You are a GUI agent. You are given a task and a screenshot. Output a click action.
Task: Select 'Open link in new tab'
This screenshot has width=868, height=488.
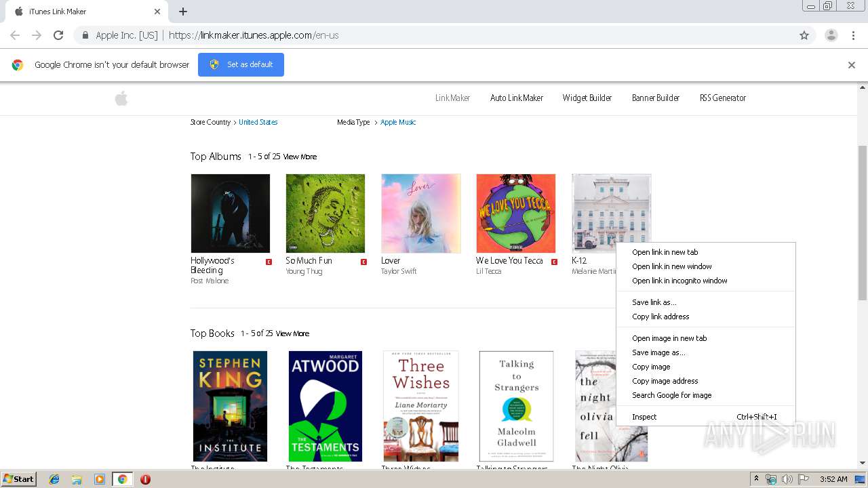coord(665,252)
